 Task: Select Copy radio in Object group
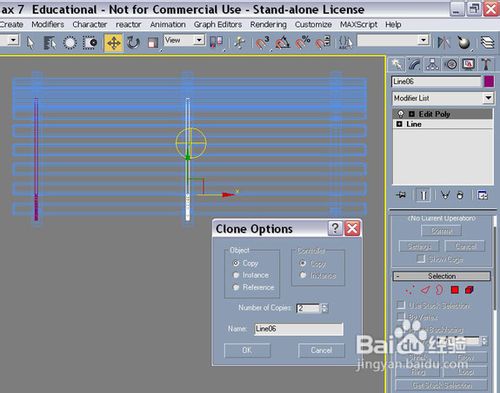coord(236,263)
